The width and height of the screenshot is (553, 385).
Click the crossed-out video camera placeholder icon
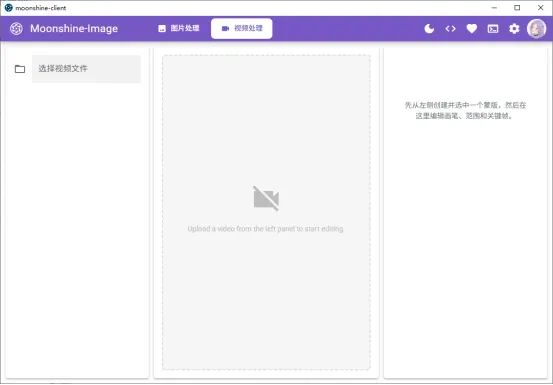[266, 198]
